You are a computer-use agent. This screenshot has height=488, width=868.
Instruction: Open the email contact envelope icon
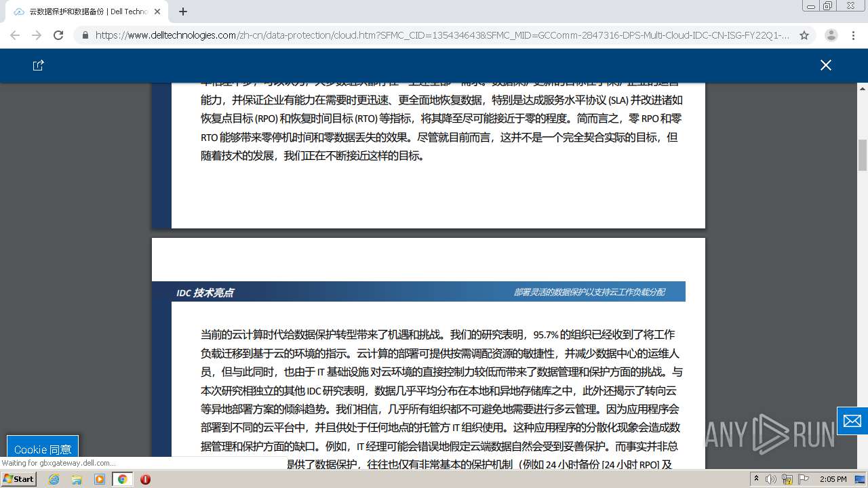[852, 421]
